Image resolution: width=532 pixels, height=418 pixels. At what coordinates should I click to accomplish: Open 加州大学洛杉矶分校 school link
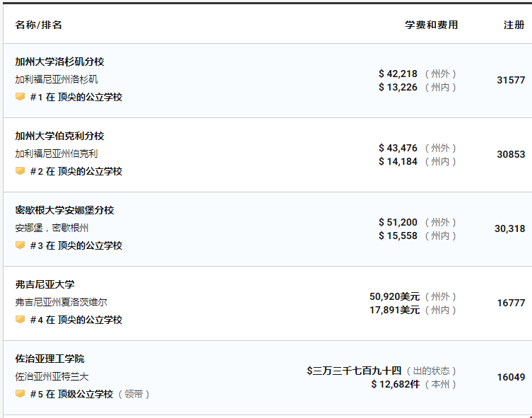pos(60,62)
